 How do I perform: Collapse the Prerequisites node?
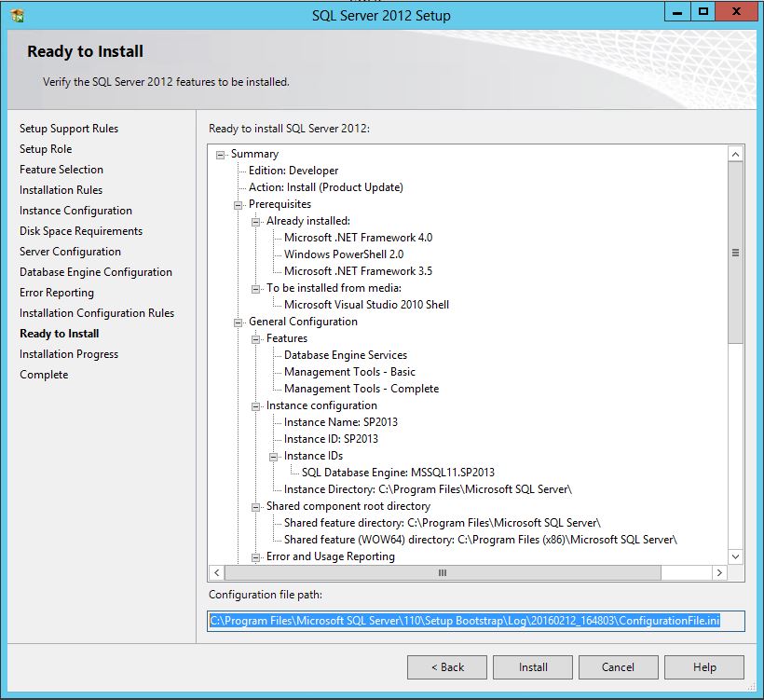tap(238, 205)
